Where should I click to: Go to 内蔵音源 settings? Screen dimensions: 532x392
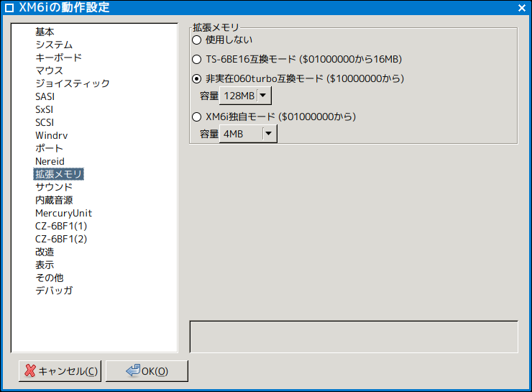pos(54,200)
